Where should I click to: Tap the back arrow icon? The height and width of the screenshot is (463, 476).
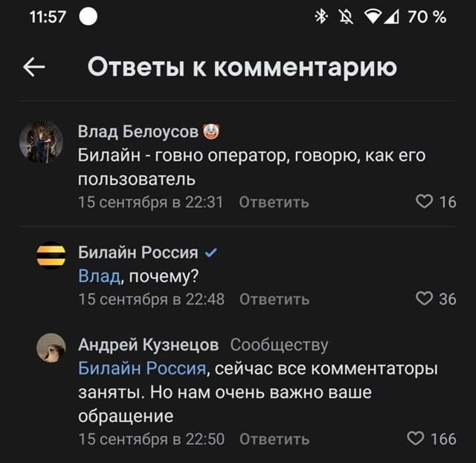pos(34,68)
